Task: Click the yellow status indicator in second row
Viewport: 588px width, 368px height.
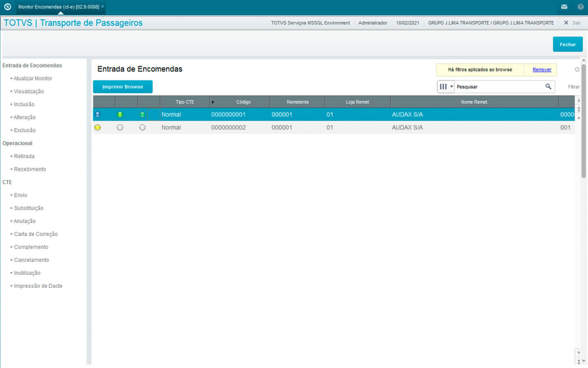Action: (98, 128)
